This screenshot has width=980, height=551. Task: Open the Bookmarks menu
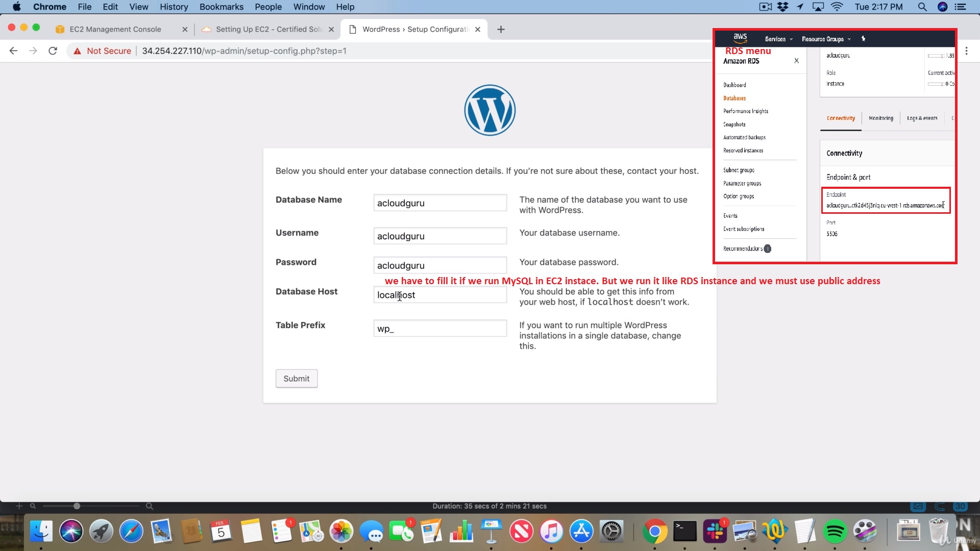pos(221,7)
